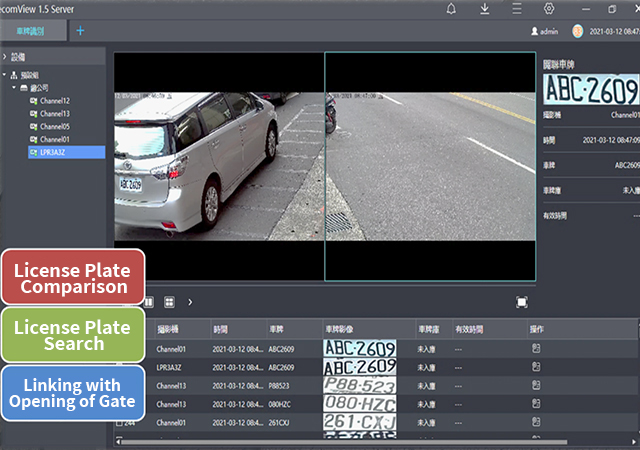Open the notifications bell icon
The width and height of the screenshot is (640, 450).
tap(451, 9)
